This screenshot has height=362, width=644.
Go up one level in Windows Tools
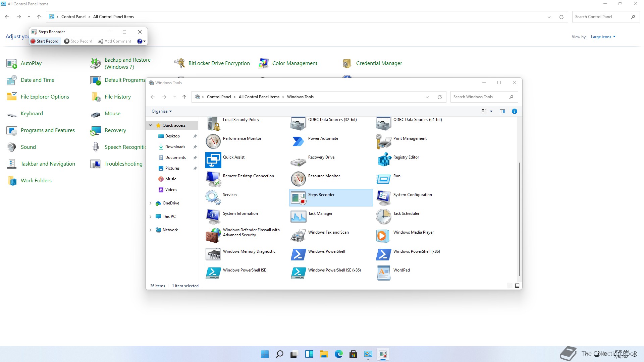184,97
